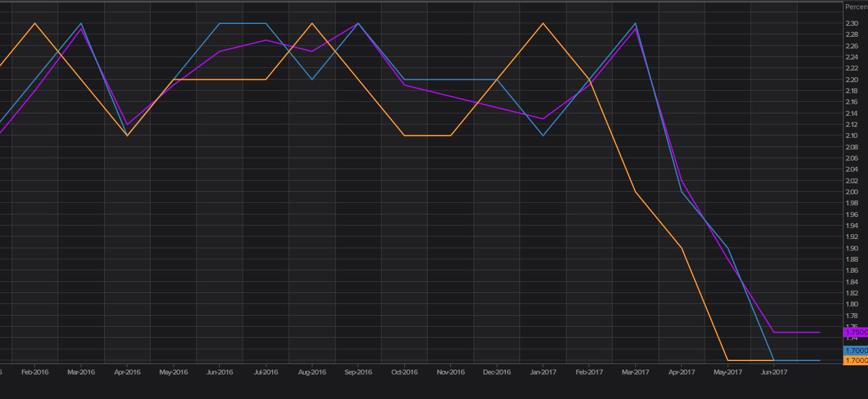Screen dimensions: 868x399
Task: Pick the Jun-2017 date marker
Action: tap(774, 372)
